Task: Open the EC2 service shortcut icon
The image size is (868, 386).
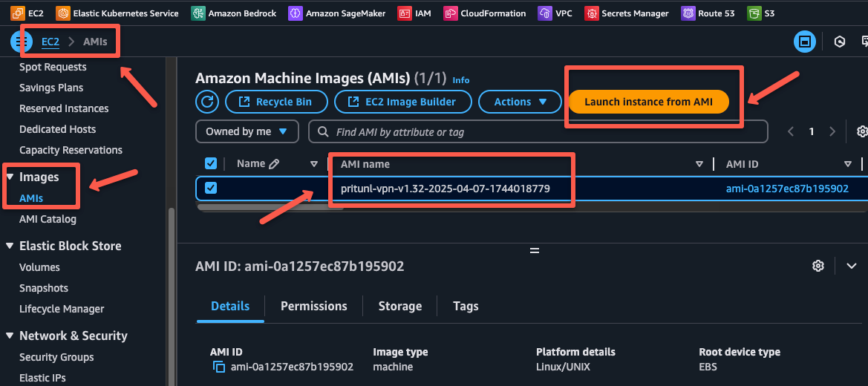Action: [17, 13]
